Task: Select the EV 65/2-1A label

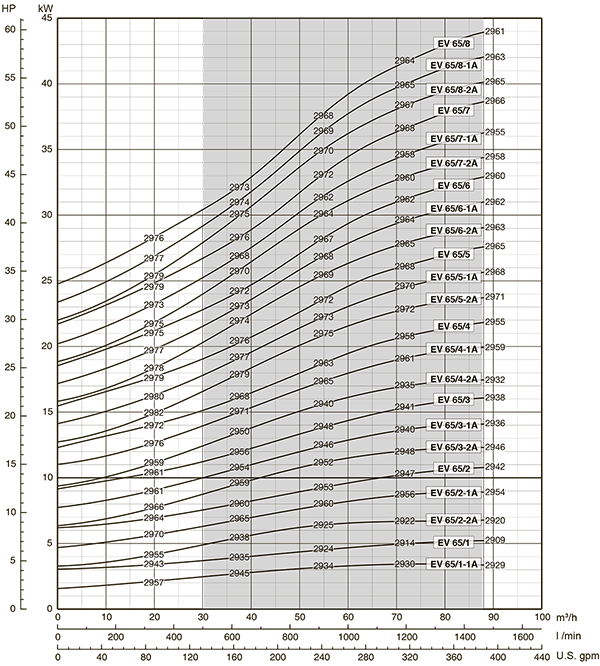Action: [454, 493]
